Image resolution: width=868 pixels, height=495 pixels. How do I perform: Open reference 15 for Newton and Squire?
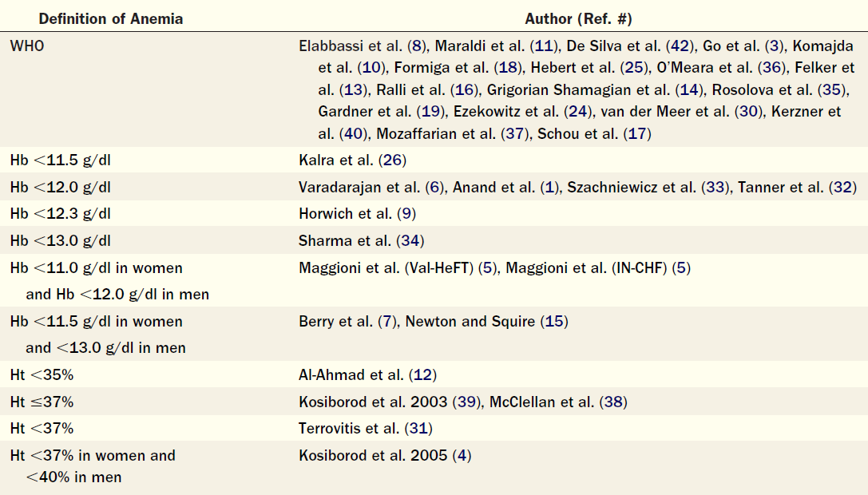[x=554, y=322]
